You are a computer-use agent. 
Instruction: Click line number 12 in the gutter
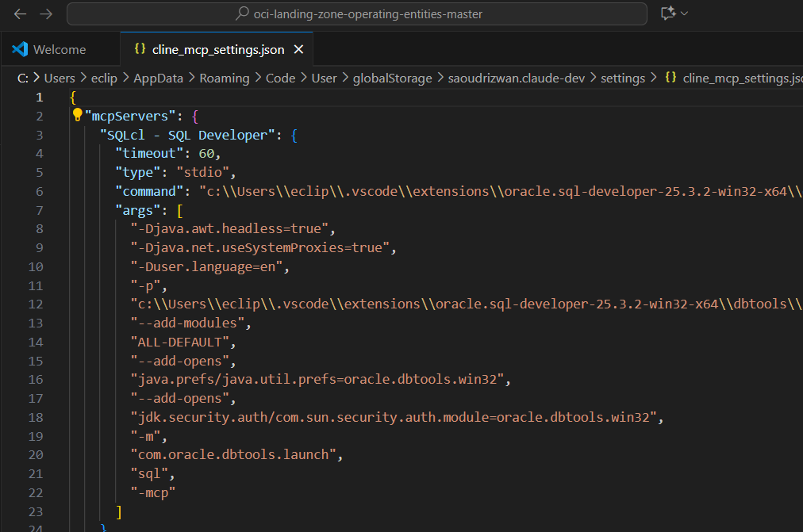tap(36, 304)
